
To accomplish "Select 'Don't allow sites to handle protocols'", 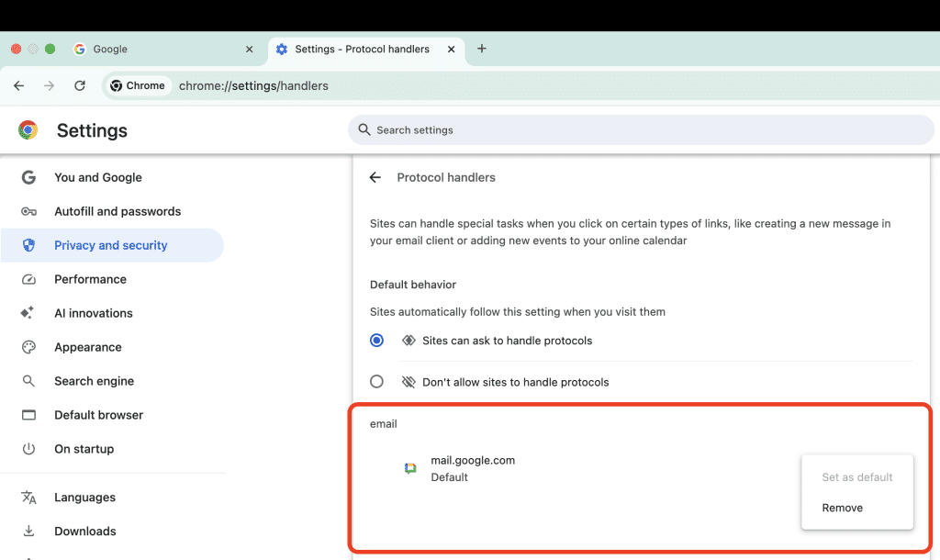I will tap(376, 382).
